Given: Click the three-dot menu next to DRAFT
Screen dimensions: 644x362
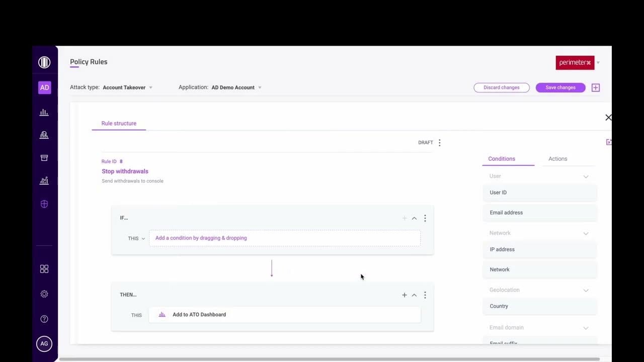Looking at the screenshot, I should pos(440,142).
